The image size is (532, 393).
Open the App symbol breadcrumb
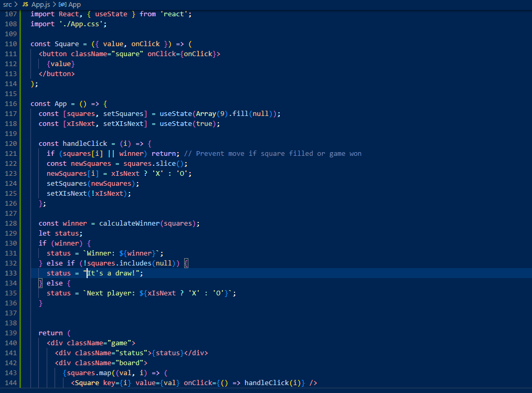pyautogui.click(x=75, y=4)
